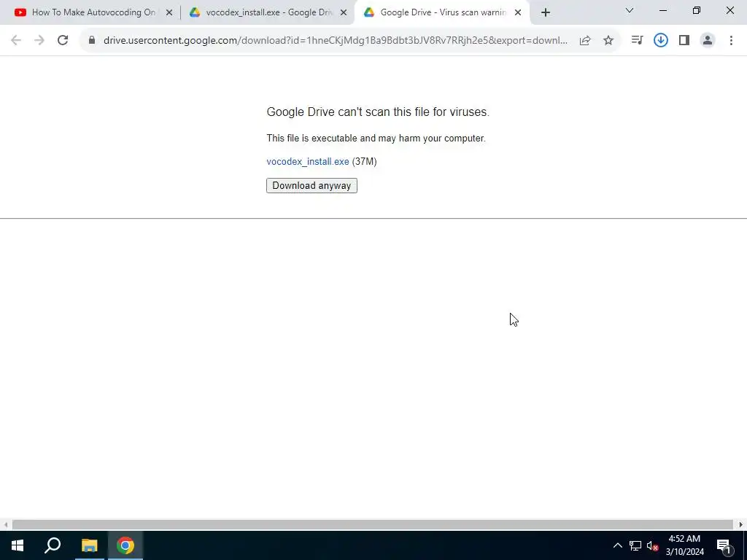Click the Download anyway button
The width and height of the screenshot is (747, 560).
(311, 186)
